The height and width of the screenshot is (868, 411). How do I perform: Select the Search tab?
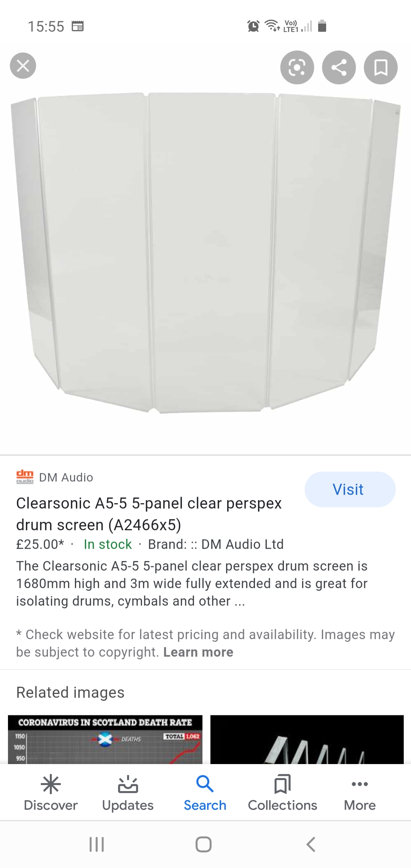click(x=205, y=793)
